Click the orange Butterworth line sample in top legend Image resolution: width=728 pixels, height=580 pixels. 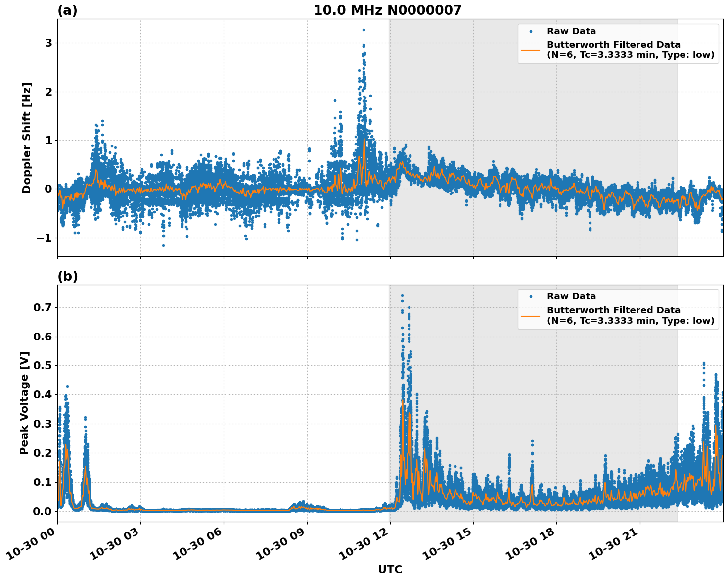531,50
